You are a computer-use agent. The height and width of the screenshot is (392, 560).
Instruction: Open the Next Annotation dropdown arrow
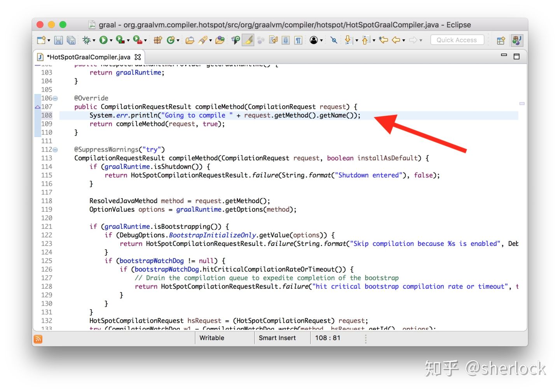[x=357, y=40]
